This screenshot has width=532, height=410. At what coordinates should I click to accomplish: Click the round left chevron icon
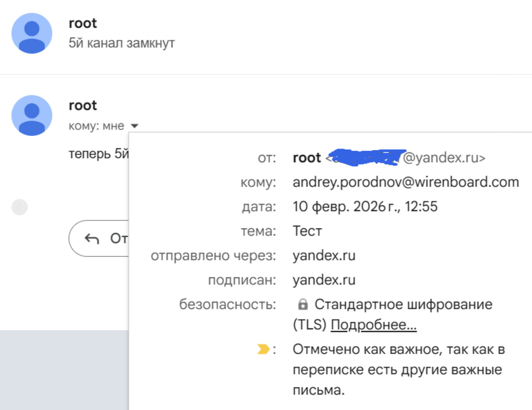point(19,207)
